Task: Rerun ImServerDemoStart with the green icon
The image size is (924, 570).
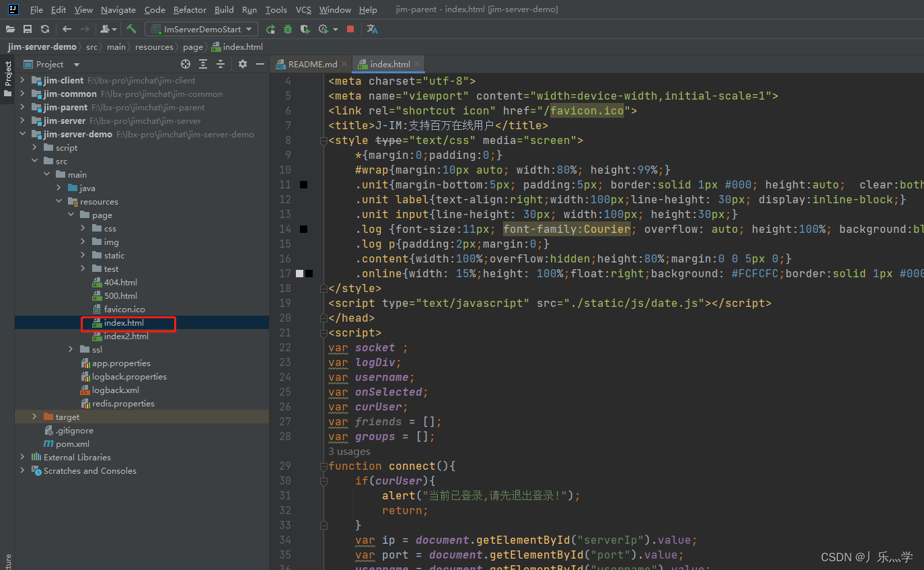Action: pyautogui.click(x=270, y=29)
